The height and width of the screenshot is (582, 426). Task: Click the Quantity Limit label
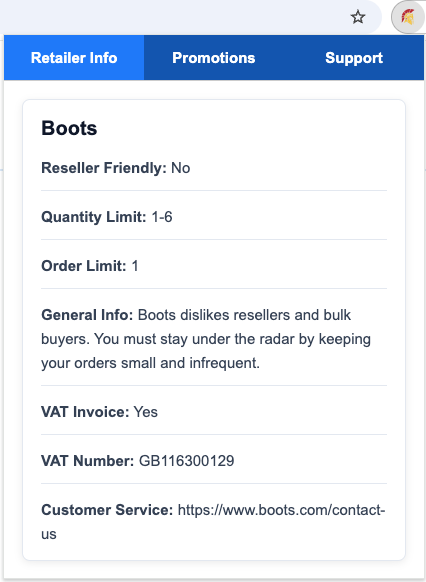[94, 217]
